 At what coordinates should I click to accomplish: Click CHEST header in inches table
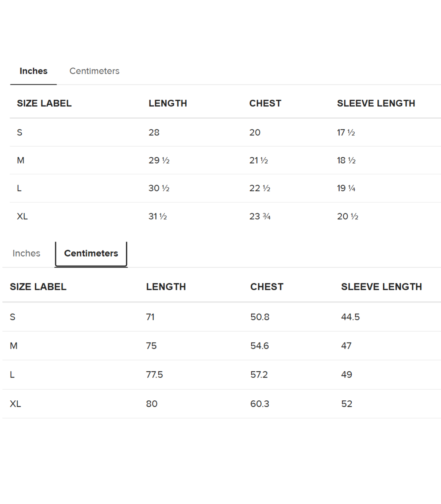coord(265,103)
